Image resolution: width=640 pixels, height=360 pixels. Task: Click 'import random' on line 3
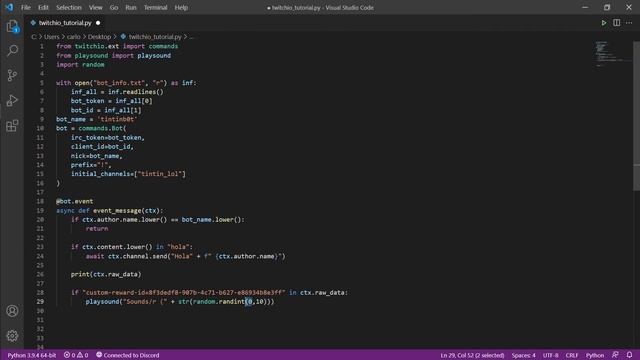pos(80,64)
